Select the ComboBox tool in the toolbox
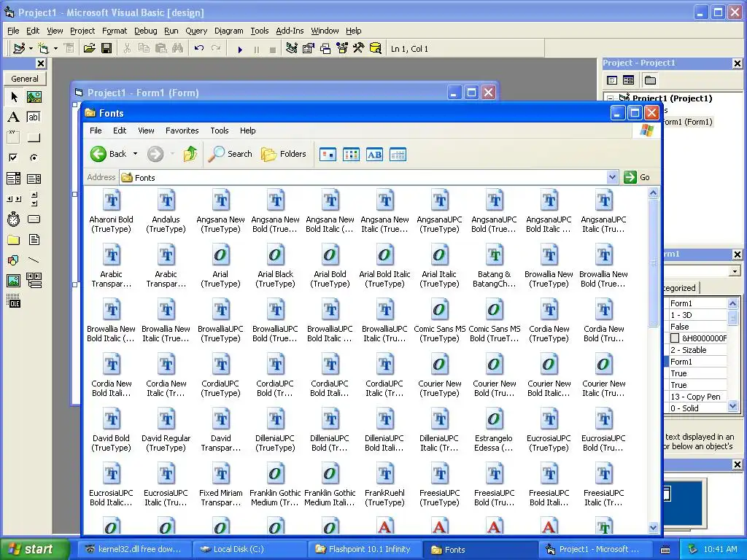Screen dimensions: 747x560 tap(14, 179)
